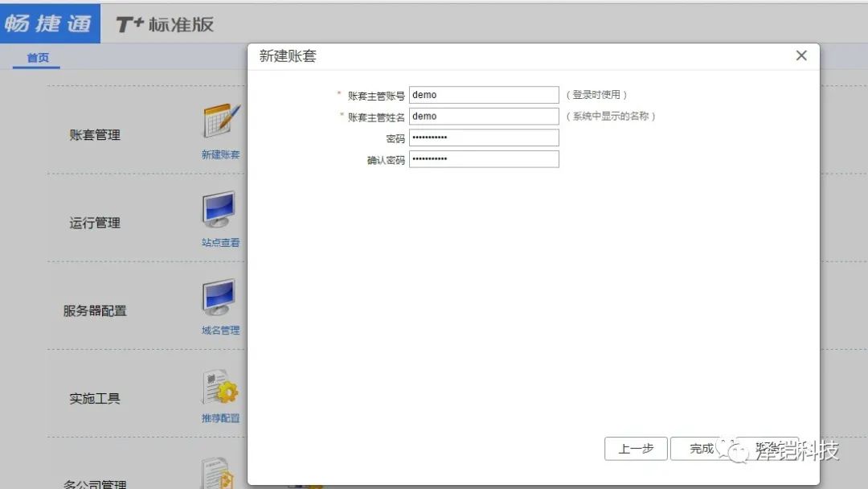Click the 账套主管姓名 input field
The image size is (868, 489).
(x=484, y=117)
